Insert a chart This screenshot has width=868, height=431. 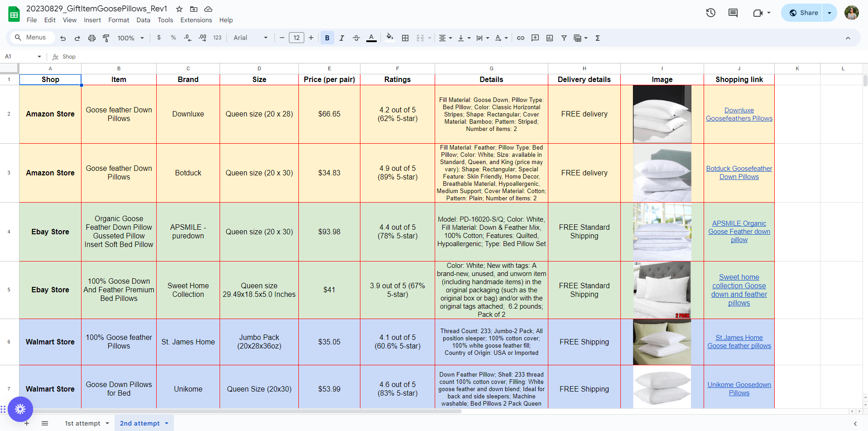pos(550,38)
